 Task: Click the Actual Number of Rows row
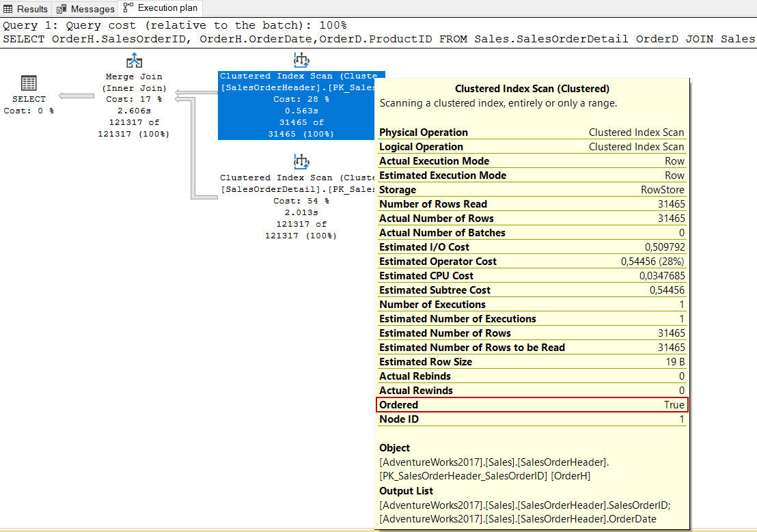pos(532,219)
